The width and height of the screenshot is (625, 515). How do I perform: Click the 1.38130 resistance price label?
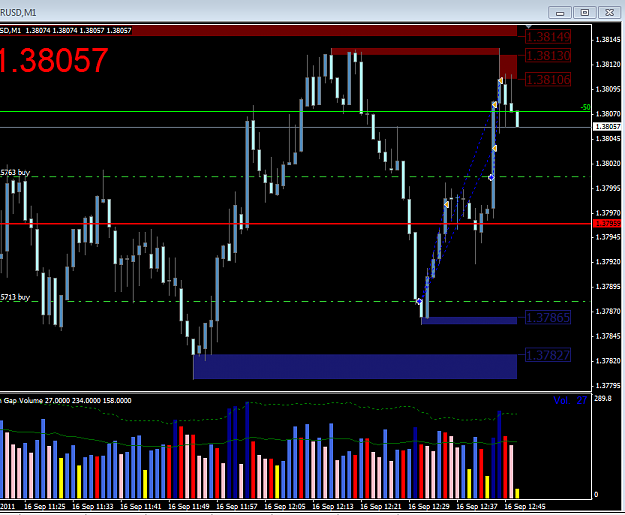(548, 55)
